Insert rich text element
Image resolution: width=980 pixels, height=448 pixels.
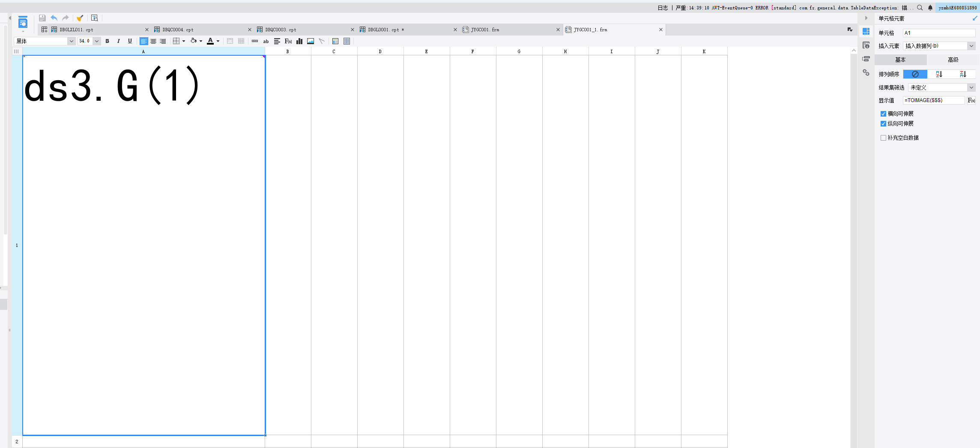pyautogui.click(x=277, y=41)
